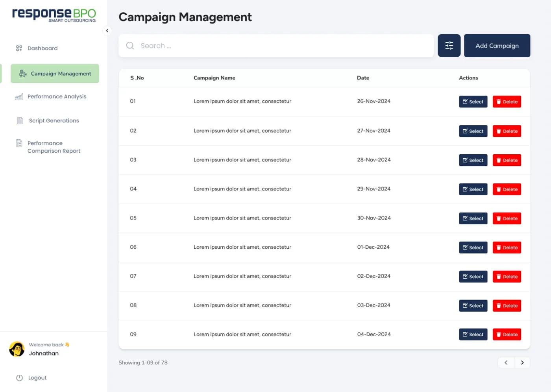Viewport: 551px width, 392px height.
Task: Open Performance Comparison Report
Action: [54, 147]
